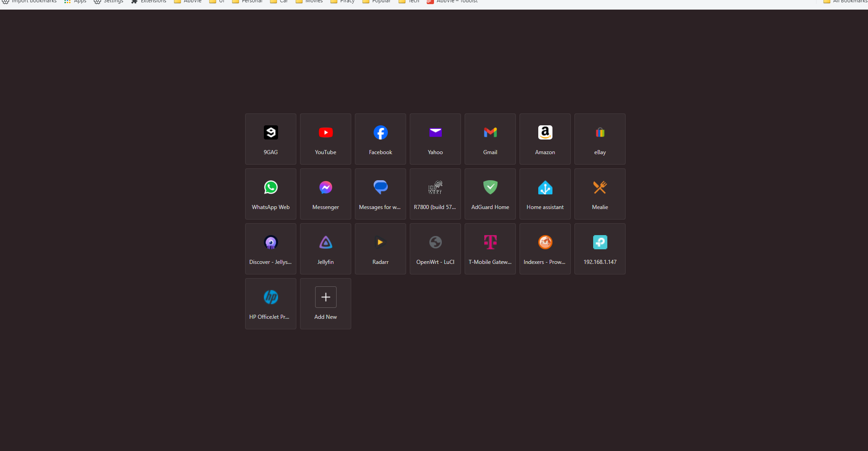Visit the Amazon shortcut

coord(545,139)
